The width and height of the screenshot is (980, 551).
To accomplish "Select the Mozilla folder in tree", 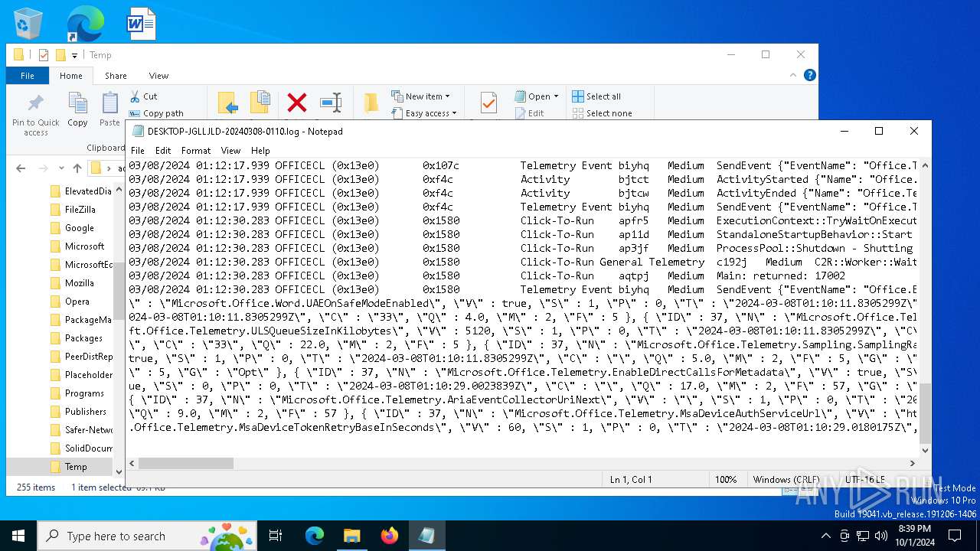I will pos(80,282).
